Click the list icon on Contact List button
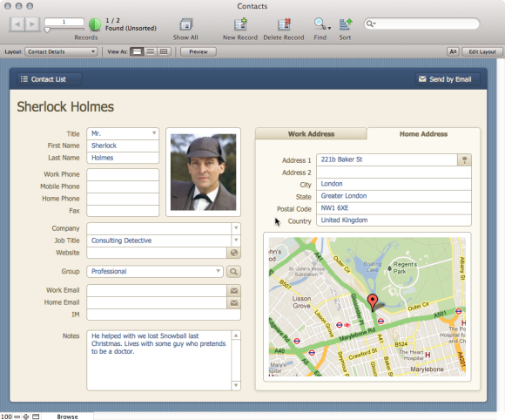The width and height of the screenshot is (505, 420). pos(24,79)
